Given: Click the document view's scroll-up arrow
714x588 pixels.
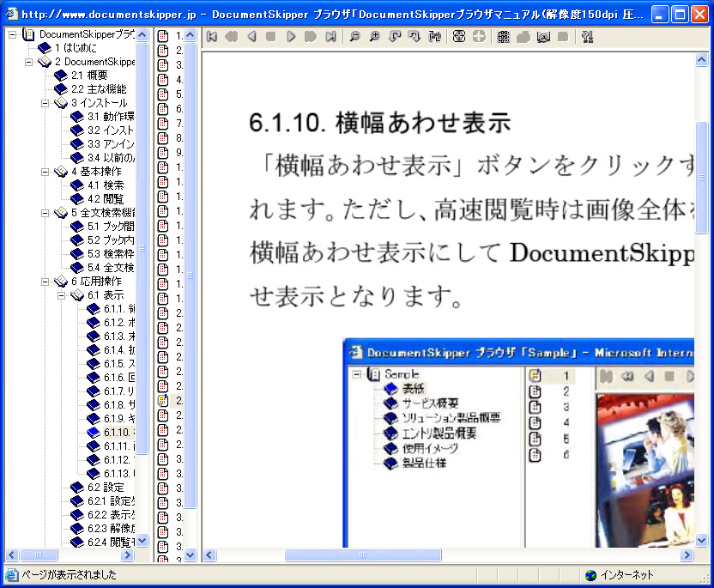Looking at the screenshot, I should pos(702,59).
